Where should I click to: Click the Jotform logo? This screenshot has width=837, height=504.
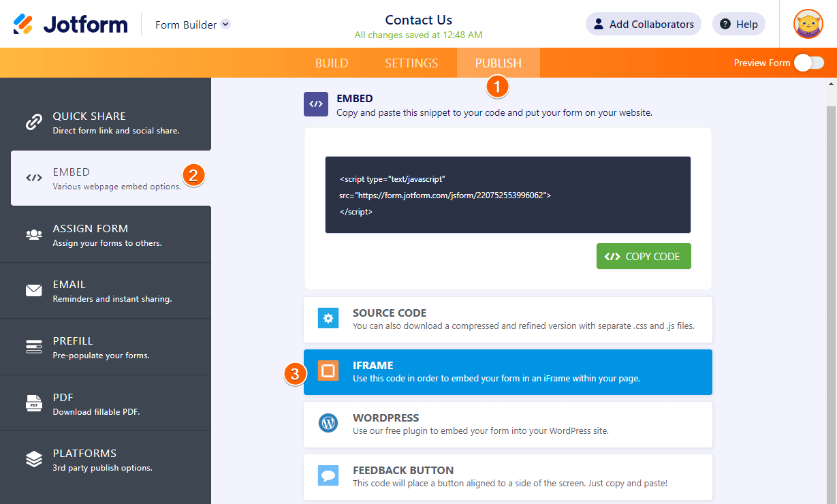coord(70,25)
